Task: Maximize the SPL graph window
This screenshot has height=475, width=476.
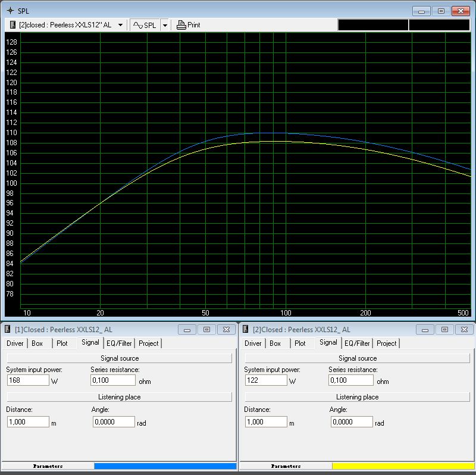Action: pyautogui.click(x=441, y=11)
